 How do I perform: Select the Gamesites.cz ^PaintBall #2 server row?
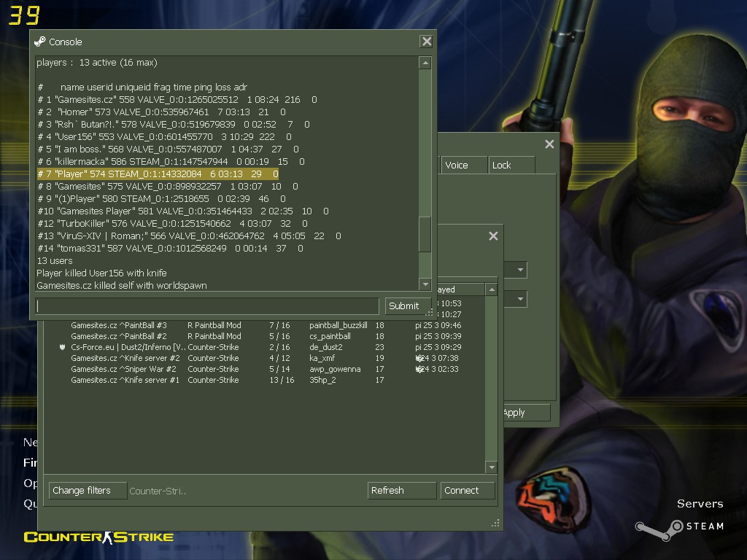click(264, 336)
